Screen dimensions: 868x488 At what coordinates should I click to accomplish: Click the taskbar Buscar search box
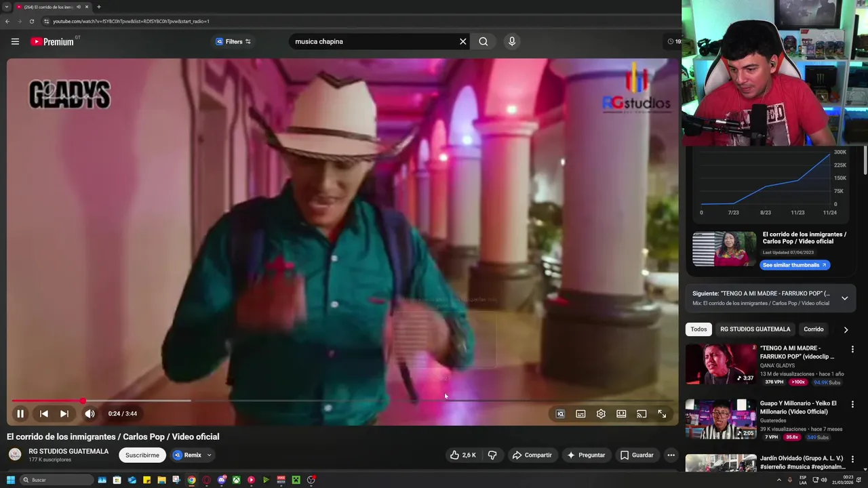coord(57,480)
